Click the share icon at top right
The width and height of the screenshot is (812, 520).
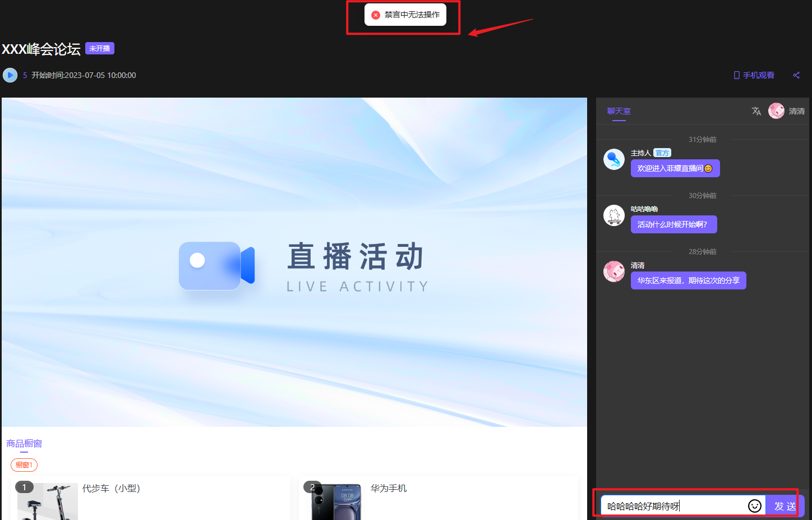(x=796, y=75)
